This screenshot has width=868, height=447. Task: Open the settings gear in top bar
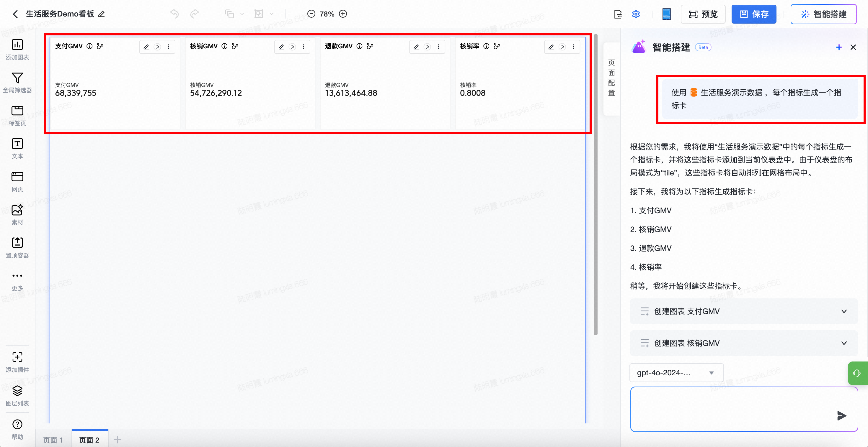click(635, 14)
